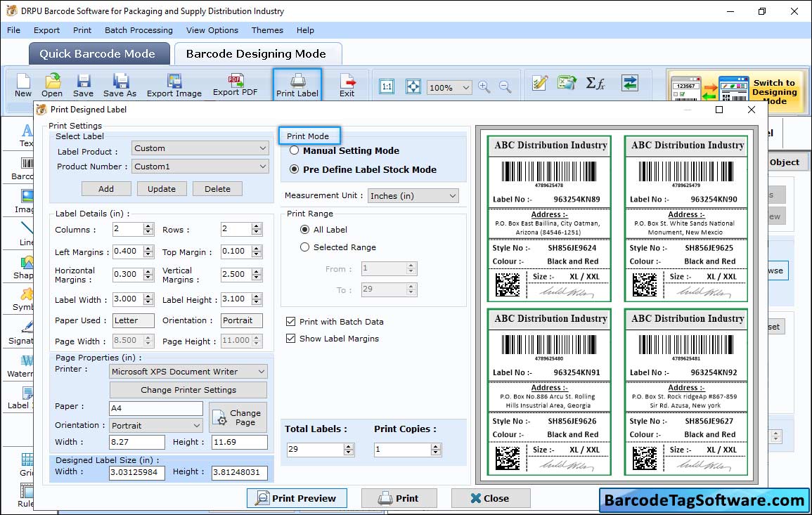Click the New file icon
The height and width of the screenshot is (515, 812).
[x=23, y=82]
